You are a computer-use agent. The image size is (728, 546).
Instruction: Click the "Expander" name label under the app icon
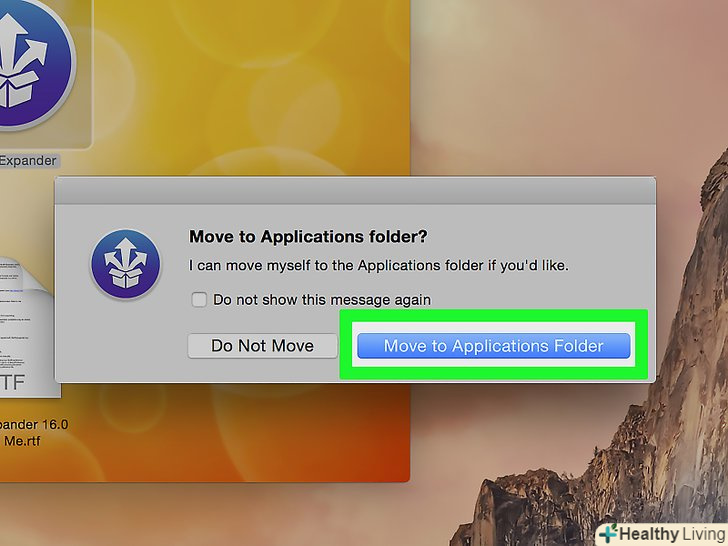28,161
